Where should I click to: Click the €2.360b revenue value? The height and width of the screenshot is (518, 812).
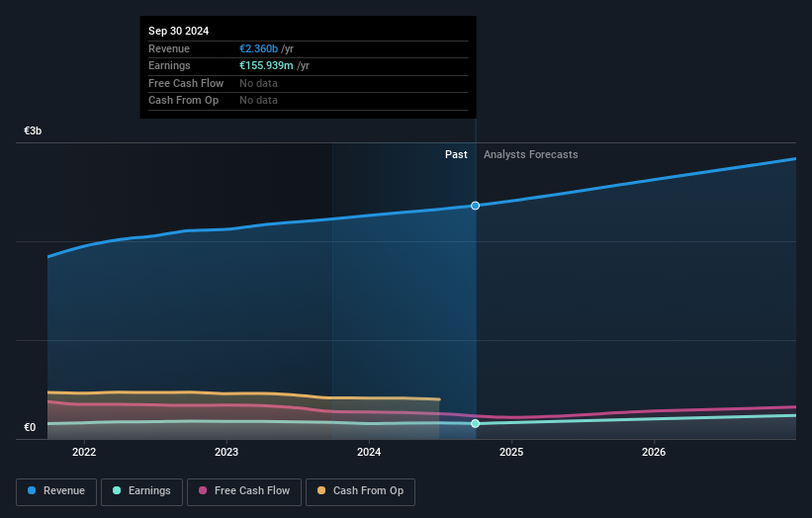(258, 48)
